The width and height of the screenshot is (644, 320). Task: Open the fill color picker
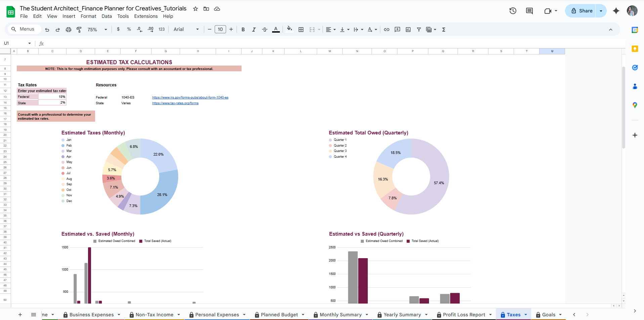tap(290, 29)
